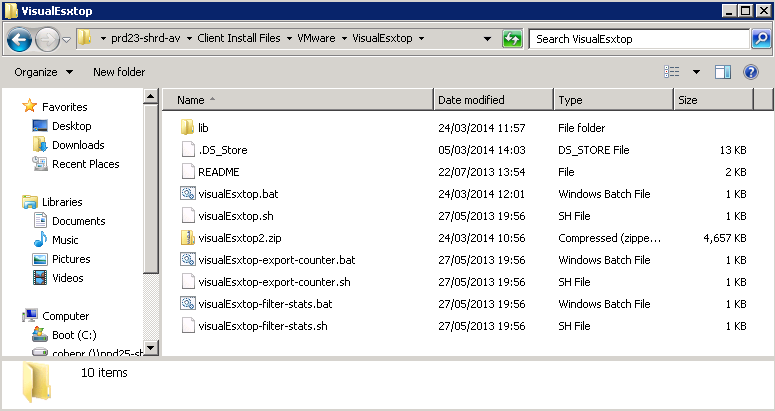Image resolution: width=775 pixels, height=411 pixels.
Task: Open Help via the question mark icon
Action: pos(750,72)
